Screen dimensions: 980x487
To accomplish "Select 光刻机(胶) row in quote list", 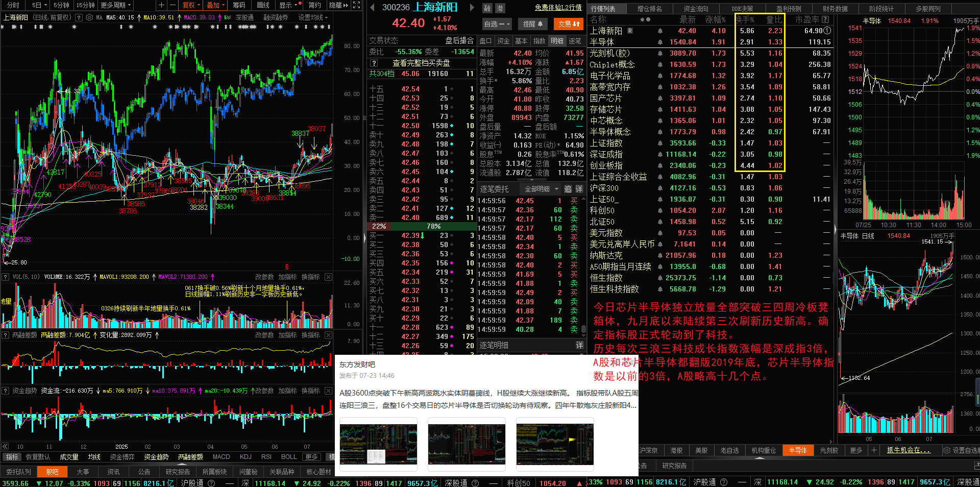I will [711, 53].
